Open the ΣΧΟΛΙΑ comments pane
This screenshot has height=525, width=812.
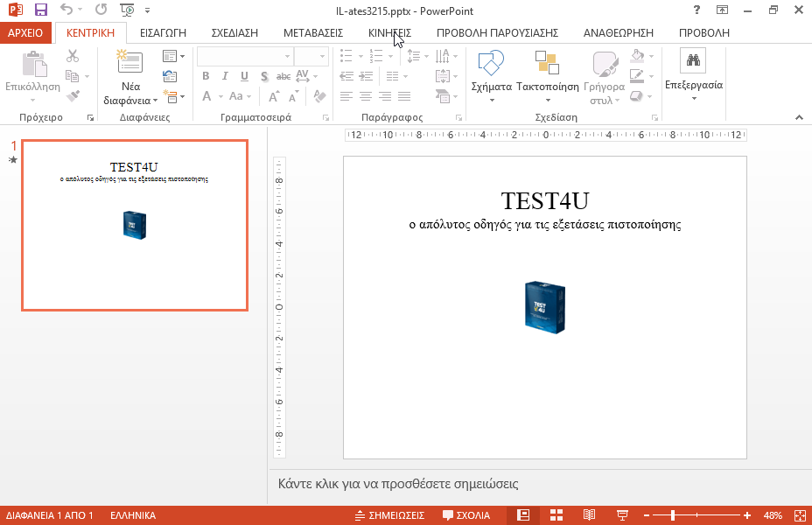coord(466,515)
